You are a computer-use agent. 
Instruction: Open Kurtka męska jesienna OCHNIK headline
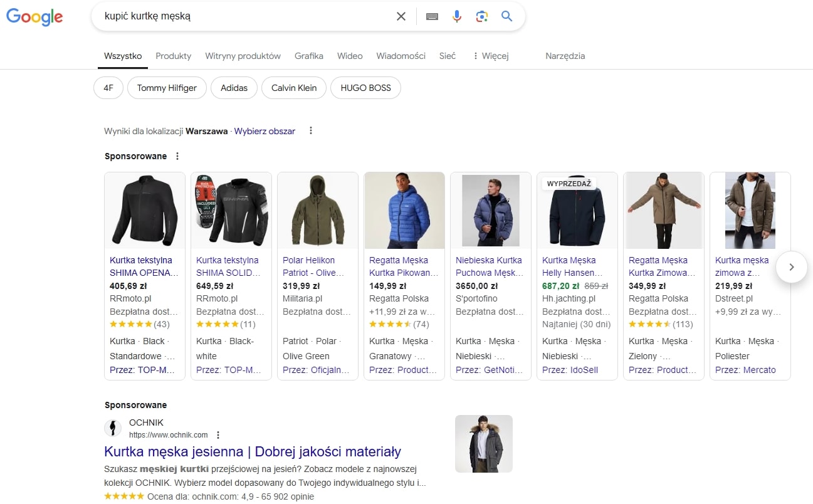pos(253,451)
